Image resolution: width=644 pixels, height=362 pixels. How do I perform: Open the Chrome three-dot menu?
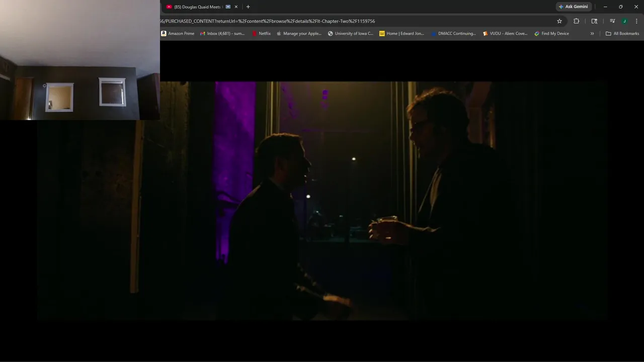point(637,21)
